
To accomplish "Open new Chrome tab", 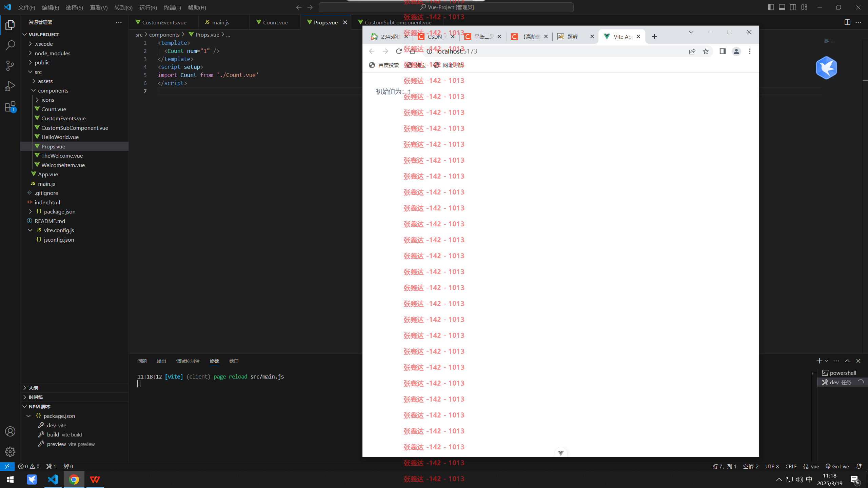I will pos(654,37).
